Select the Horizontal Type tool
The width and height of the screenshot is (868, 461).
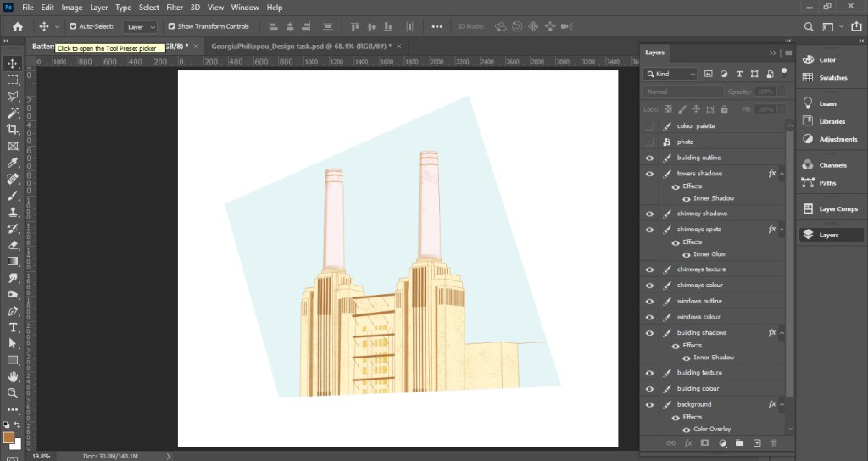pos(13,328)
